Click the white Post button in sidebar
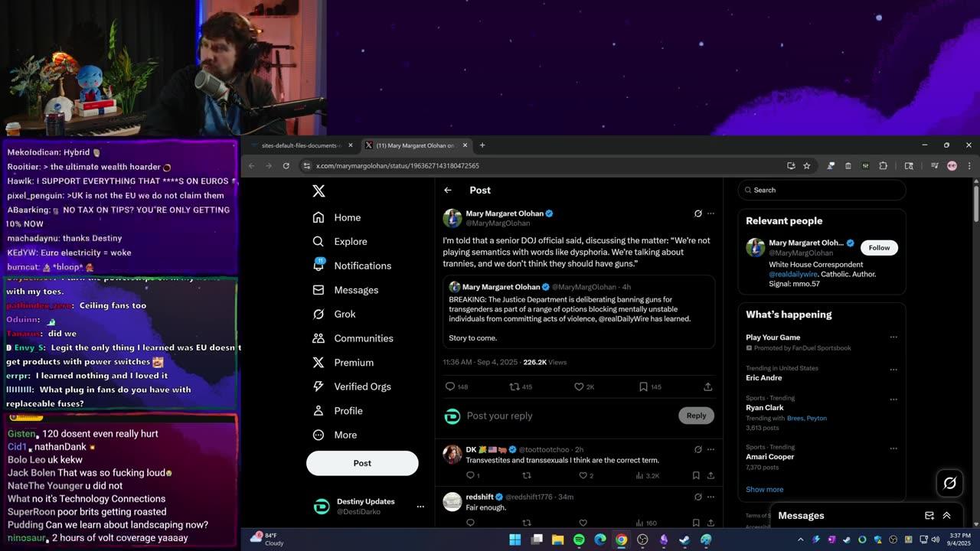 pos(362,463)
